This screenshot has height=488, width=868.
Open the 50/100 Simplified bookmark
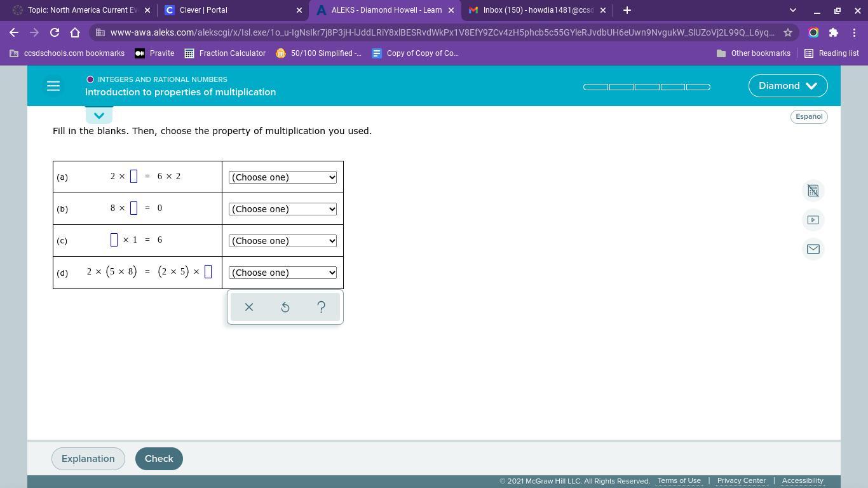pyautogui.click(x=318, y=53)
